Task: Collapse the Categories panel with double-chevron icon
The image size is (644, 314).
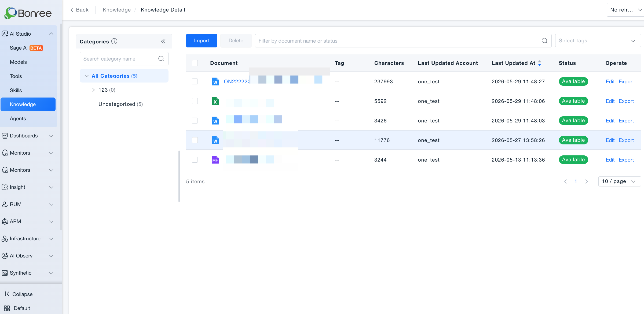Action: pos(163,41)
